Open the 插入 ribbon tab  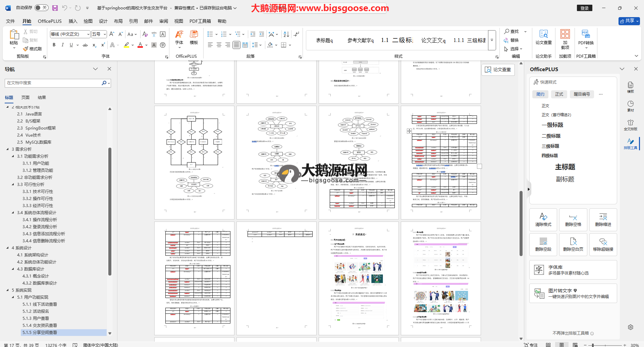coord(73,21)
